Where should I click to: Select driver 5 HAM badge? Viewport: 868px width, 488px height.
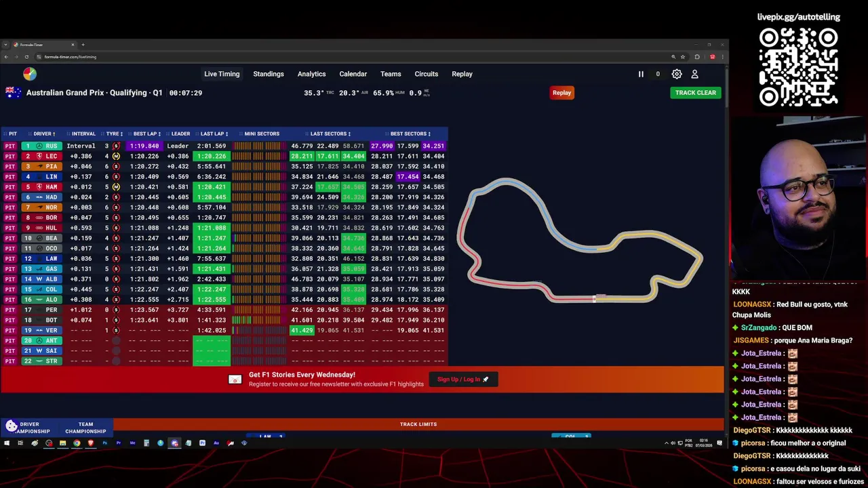point(41,187)
